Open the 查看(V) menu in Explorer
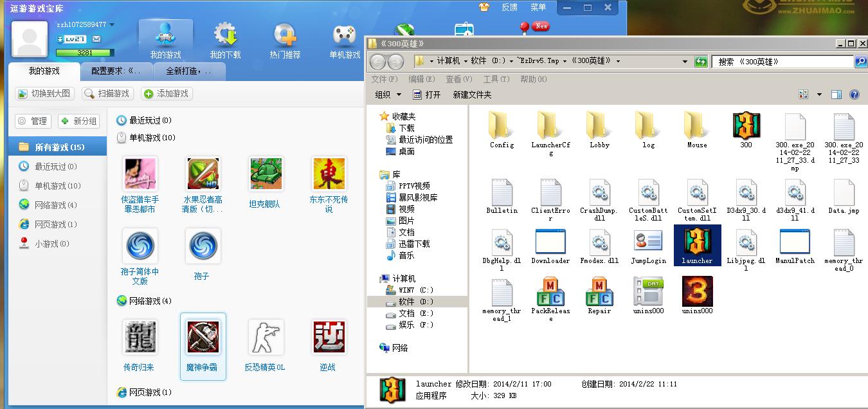 tap(459, 79)
